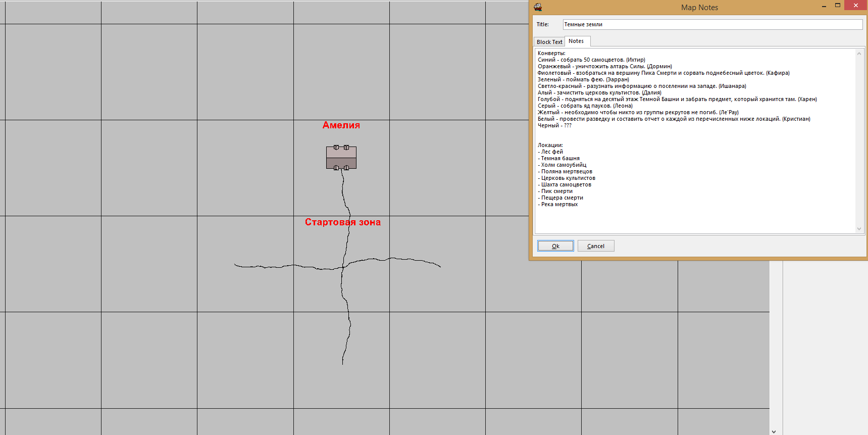Select the Амелия map label
The height and width of the screenshot is (435, 868).
click(x=341, y=125)
